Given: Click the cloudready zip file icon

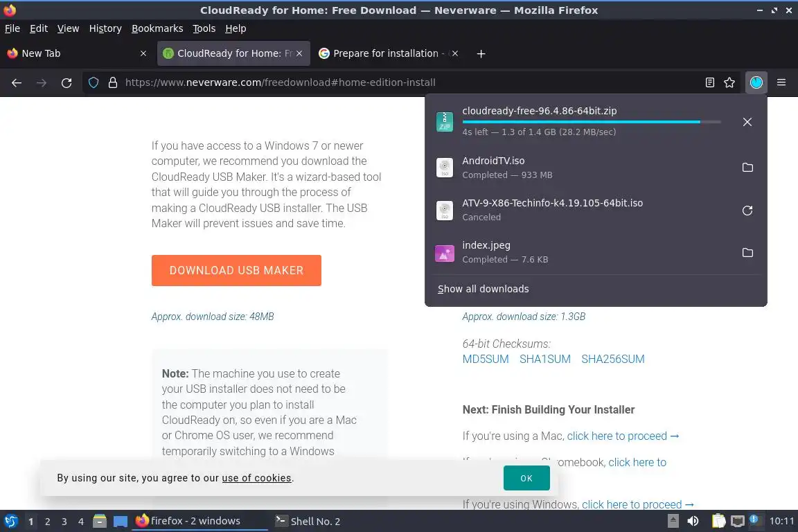Looking at the screenshot, I should (x=444, y=122).
